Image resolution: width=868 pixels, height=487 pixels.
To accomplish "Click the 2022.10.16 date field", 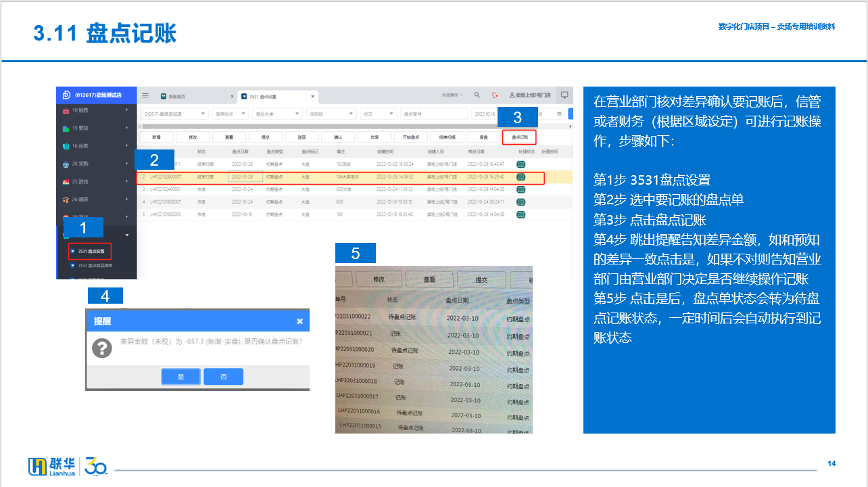I will point(484,114).
